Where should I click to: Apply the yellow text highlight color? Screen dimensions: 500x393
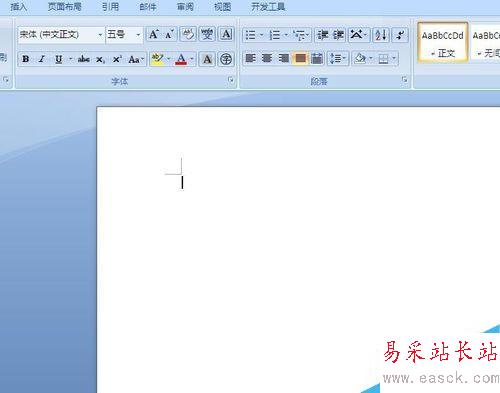[157, 59]
